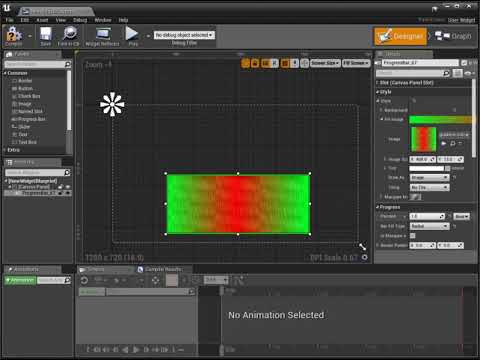Open compile options dropdown arrow
This screenshot has width=480, height=360.
pyautogui.click(x=30, y=36)
